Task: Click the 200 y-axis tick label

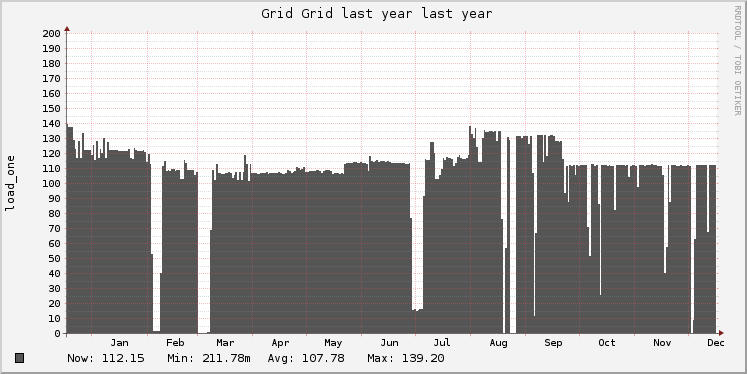Action: click(51, 33)
